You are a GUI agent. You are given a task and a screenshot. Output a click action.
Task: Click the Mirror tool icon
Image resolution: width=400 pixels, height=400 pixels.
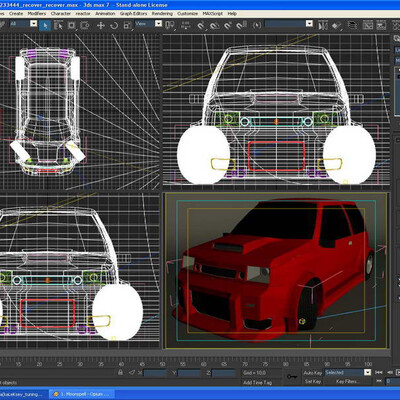point(323,25)
